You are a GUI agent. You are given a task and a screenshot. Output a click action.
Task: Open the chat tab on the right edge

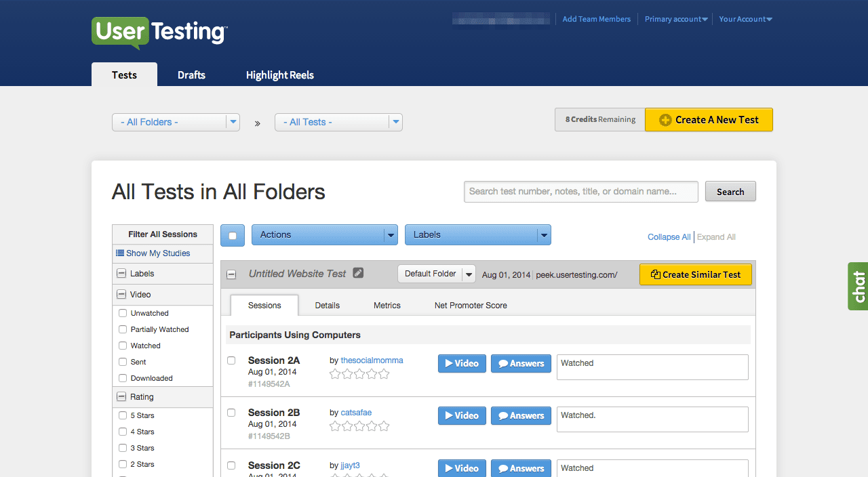point(857,286)
